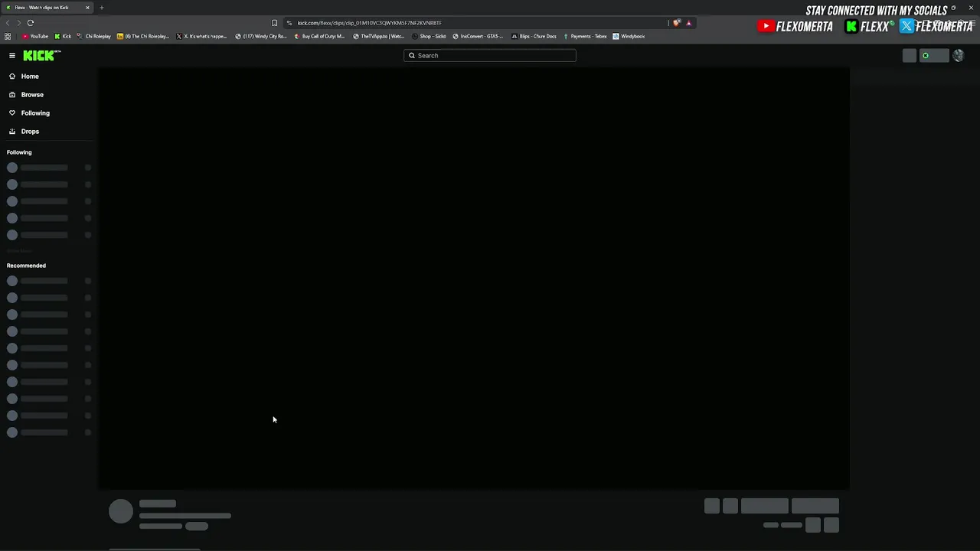The width and height of the screenshot is (980, 551).
Task: Open a new browser tab
Action: [x=101, y=8]
